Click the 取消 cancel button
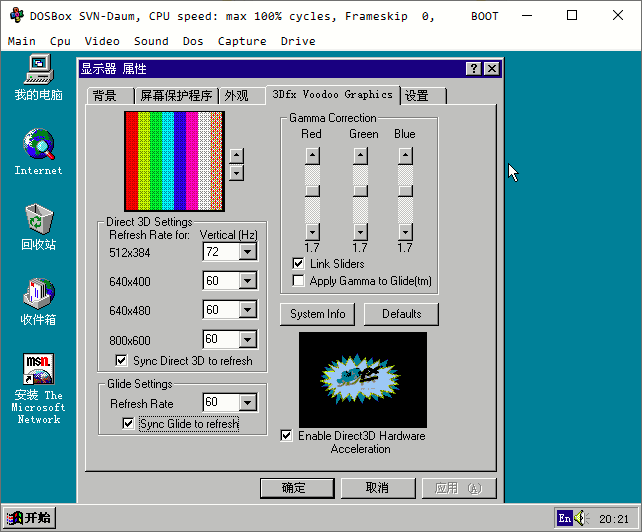642x532 pixels. pos(378,488)
